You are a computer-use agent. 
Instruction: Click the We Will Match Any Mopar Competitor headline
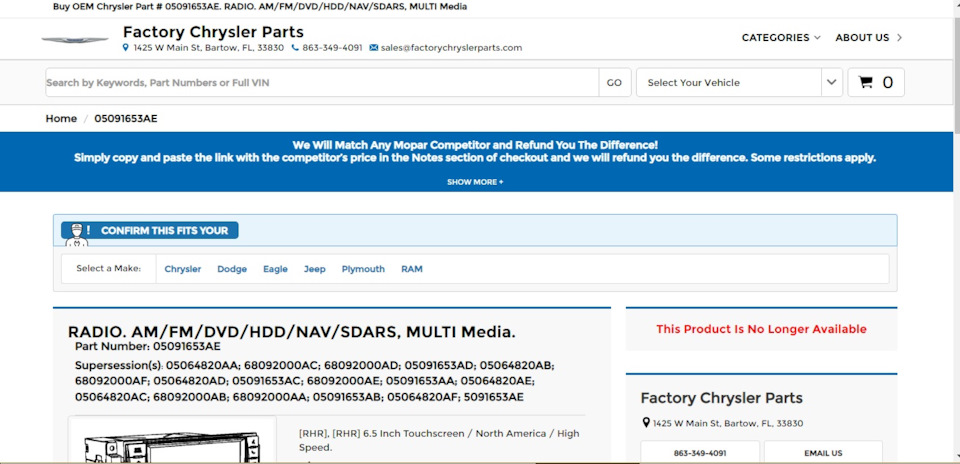pos(475,146)
